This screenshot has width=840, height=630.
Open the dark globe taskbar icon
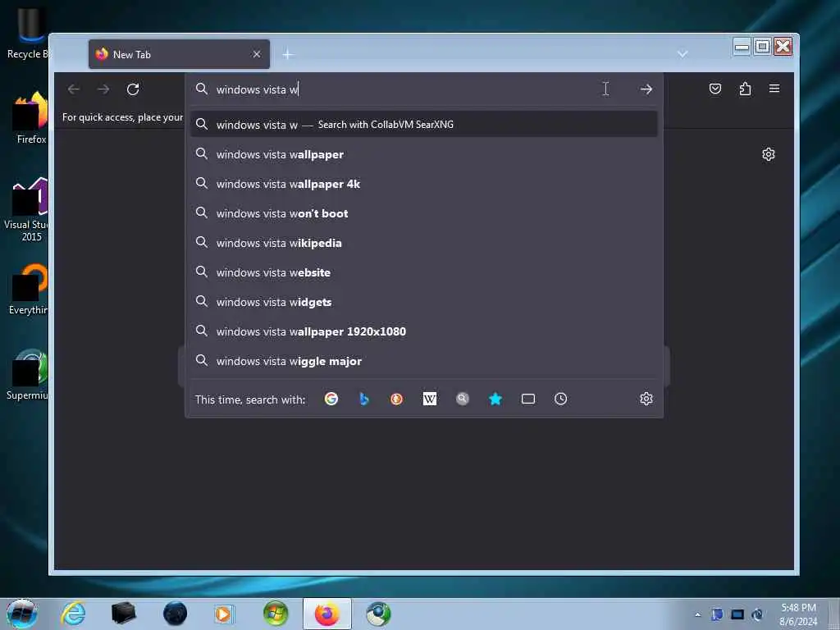[x=176, y=614]
